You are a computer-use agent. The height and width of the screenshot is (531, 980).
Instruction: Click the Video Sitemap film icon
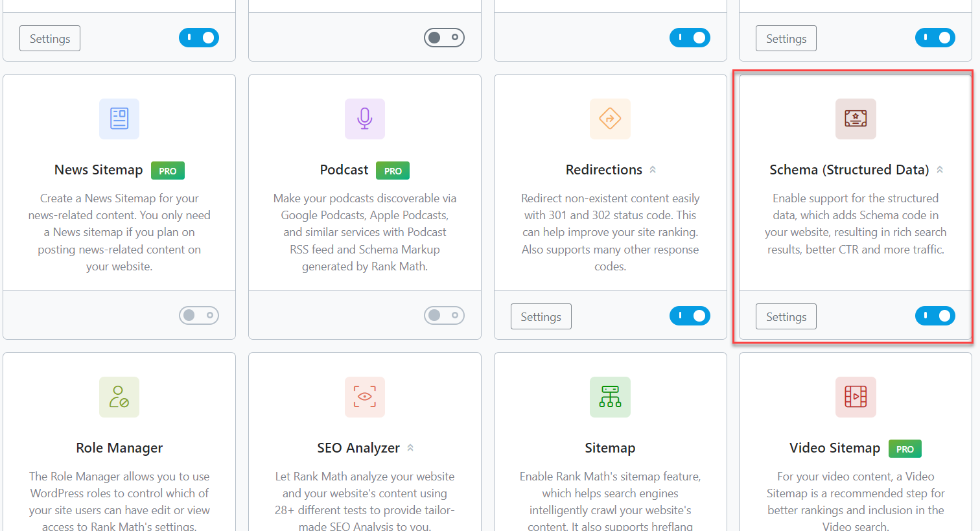point(856,397)
